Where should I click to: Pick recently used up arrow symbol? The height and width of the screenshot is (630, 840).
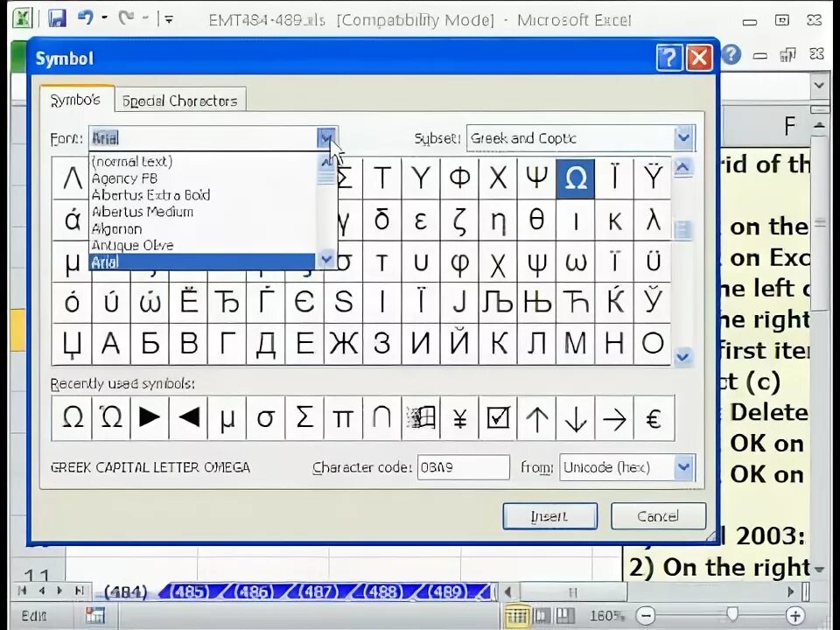coord(536,418)
